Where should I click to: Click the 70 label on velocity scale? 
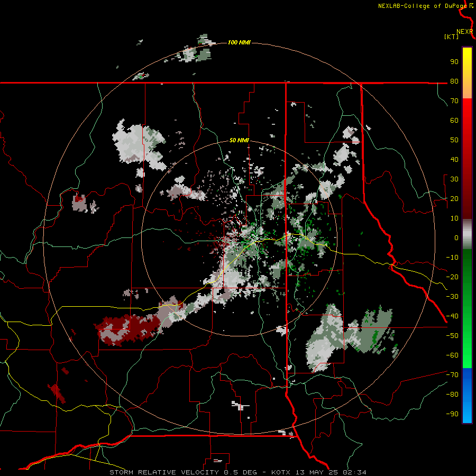(454, 101)
